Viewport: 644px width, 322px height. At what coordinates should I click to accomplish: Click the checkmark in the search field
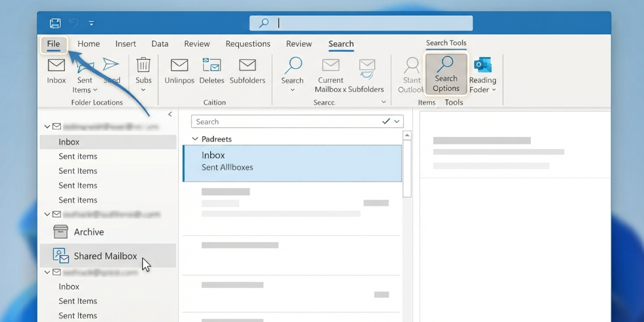pos(386,122)
